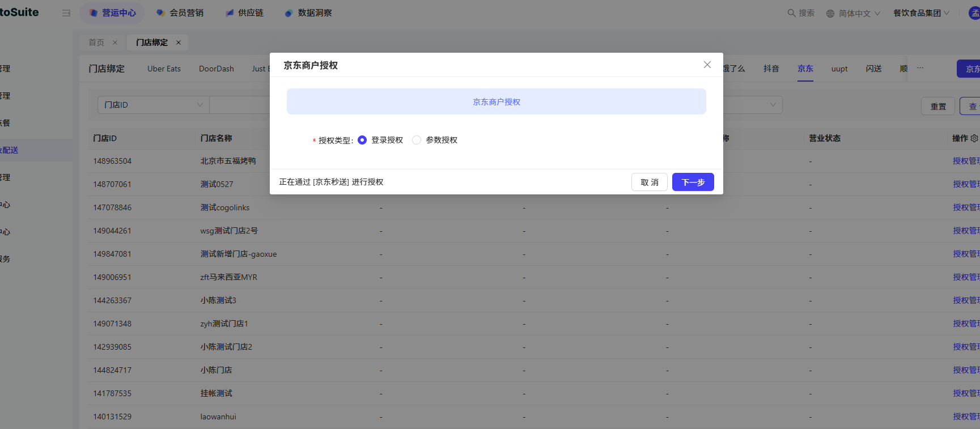Image resolution: width=980 pixels, height=429 pixels.
Task: Close the 首页 tab
Action: 115,43
